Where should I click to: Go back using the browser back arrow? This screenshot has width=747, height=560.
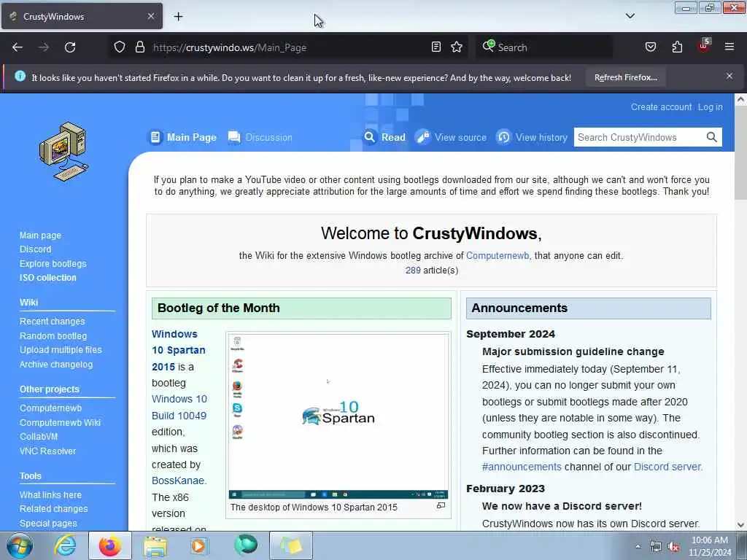tap(18, 47)
